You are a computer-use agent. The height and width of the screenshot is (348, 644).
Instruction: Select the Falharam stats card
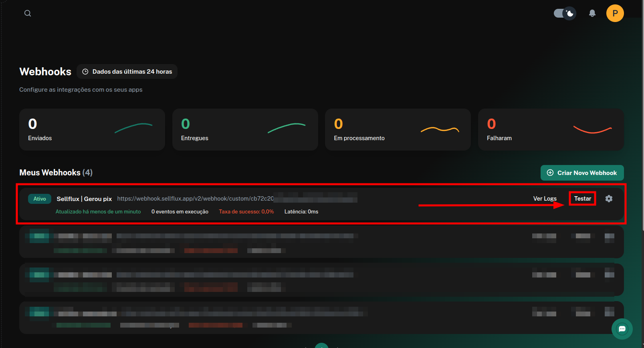coord(551,130)
